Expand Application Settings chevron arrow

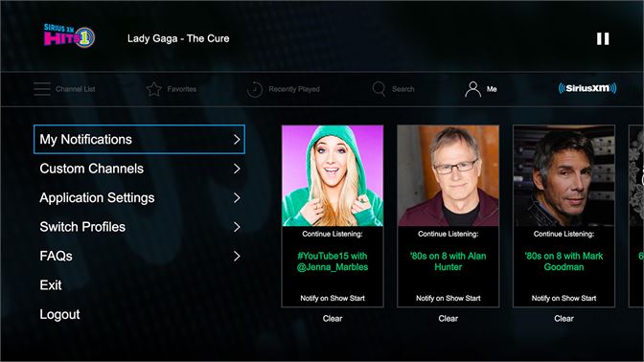pos(237,198)
